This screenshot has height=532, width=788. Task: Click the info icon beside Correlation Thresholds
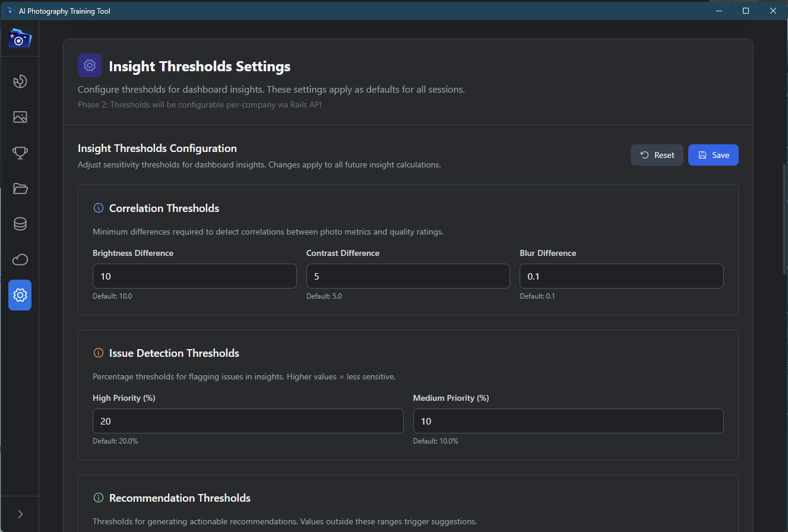[x=98, y=208]
